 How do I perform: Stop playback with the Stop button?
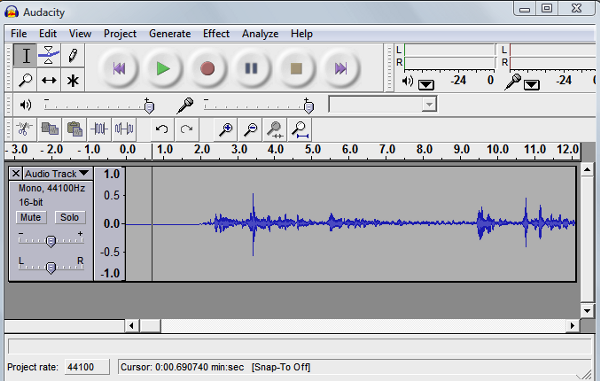click(x=296, y=68)
